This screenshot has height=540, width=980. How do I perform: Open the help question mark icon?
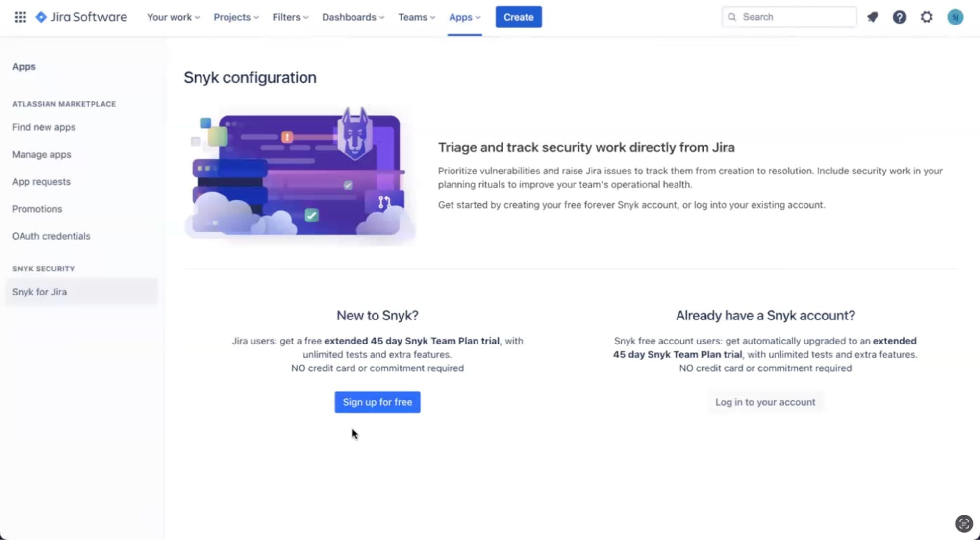(x=899, y=17)
